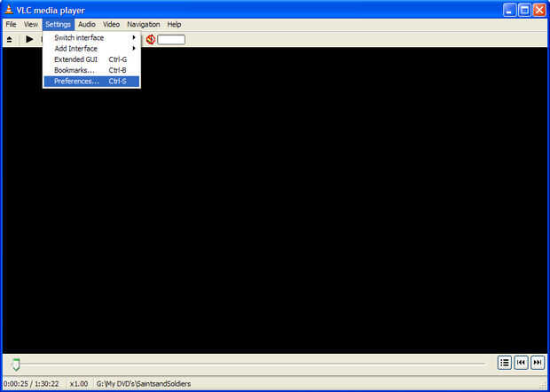Expand the Switch interface submenu
This screenshot has height=392, width=550.
(91, 37)
